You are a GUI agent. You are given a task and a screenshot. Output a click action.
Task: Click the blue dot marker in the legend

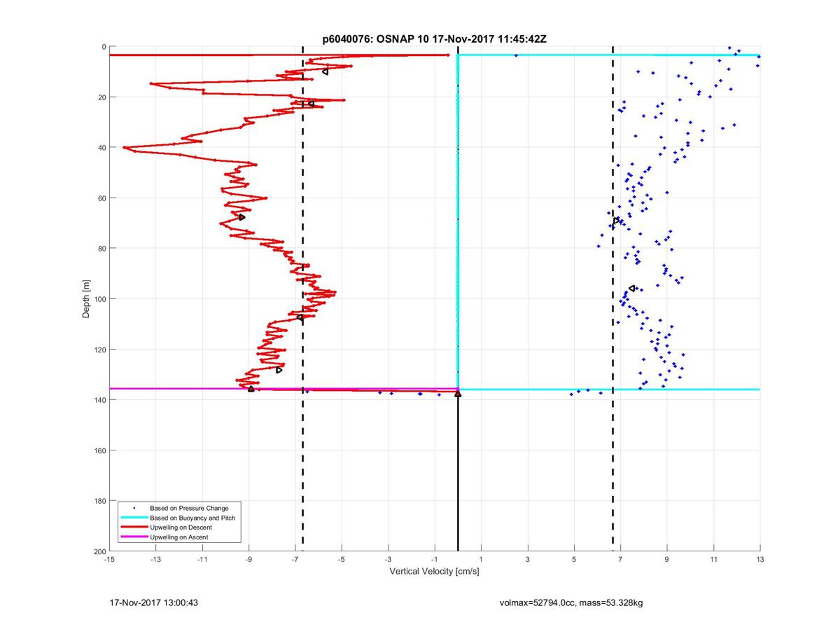(134, 508)
